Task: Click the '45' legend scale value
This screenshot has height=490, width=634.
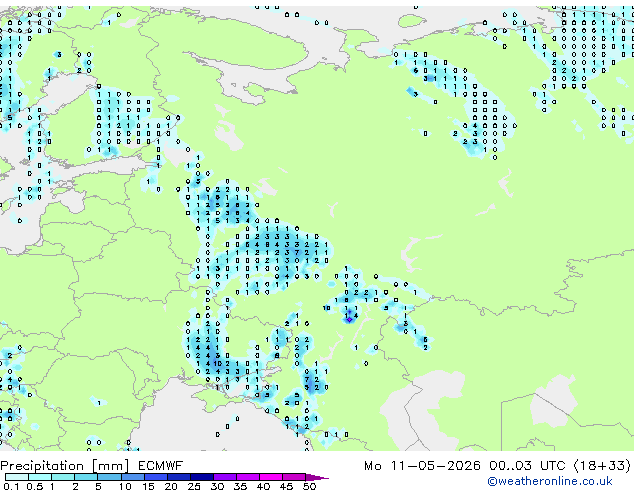Action: coord(287,486)
